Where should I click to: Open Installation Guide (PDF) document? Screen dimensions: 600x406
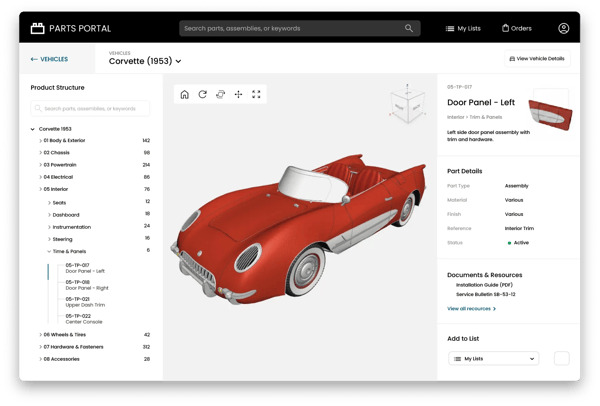coord(484,285)
